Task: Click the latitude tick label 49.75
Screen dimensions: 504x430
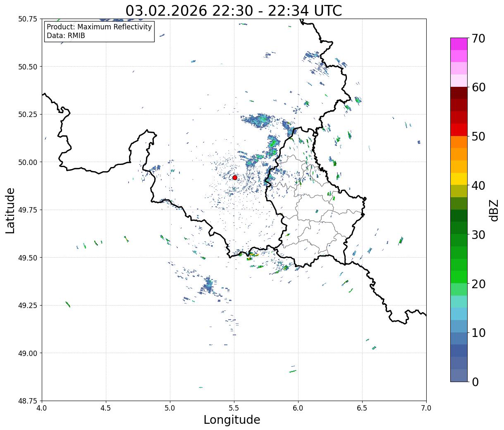Action: click(28, 210)
